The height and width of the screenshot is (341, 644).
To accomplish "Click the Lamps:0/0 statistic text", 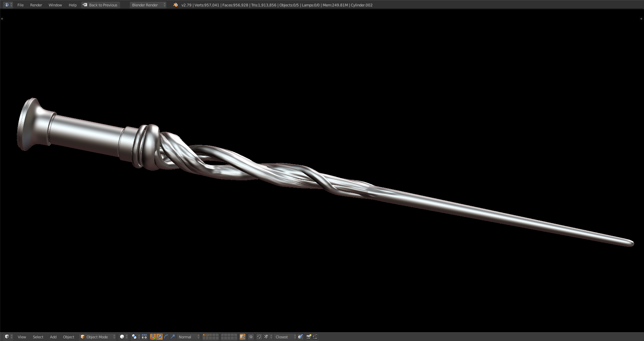I will (311, 5).
